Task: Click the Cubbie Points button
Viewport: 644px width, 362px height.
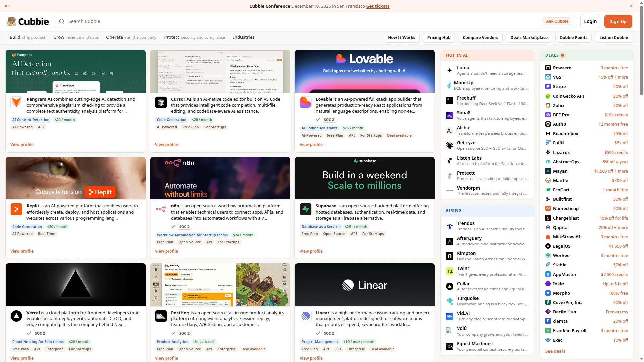Action: [574, 38]
